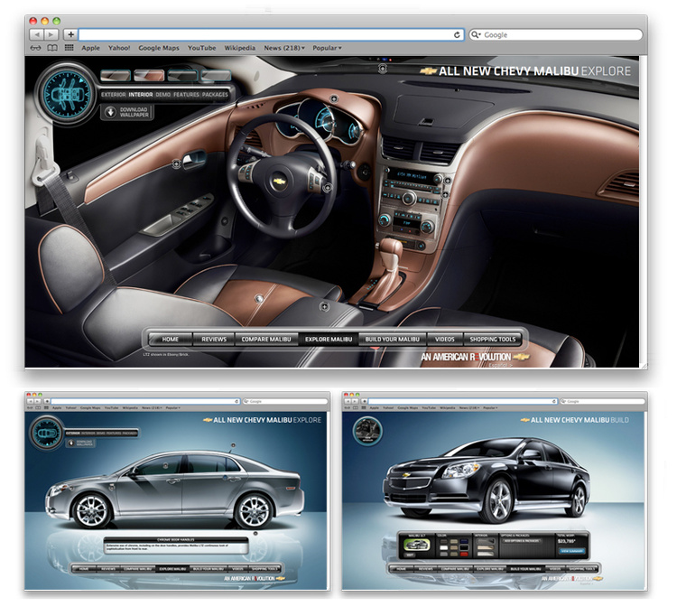Click the glowing car compass dial in top window
The image size is (677, 616).
pos(66,93)
